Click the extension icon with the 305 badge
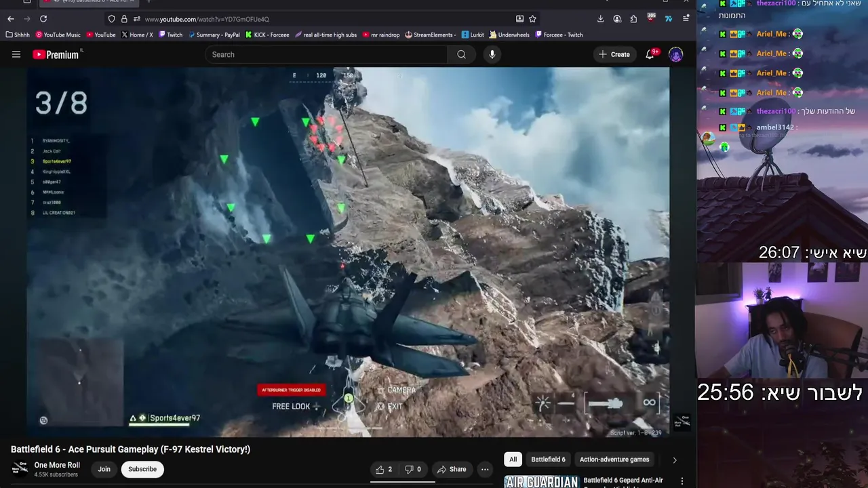This screenshot has width=868, height=488. [651, 18]
